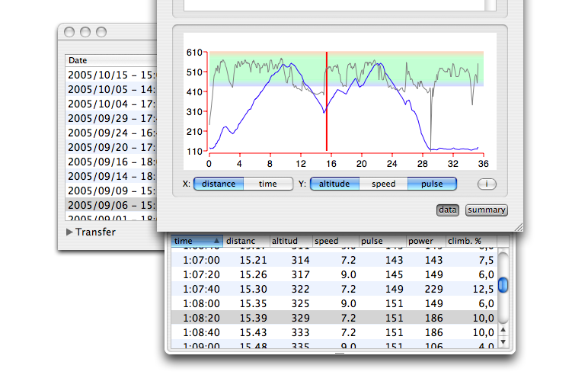
Task: Select the 2005/10/15 entry in the date list
Action: (110, 75)
